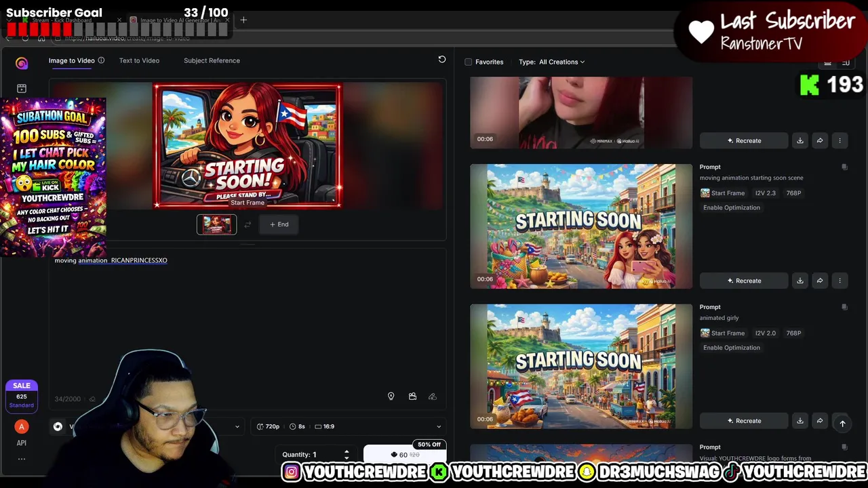This screenshot has height=488, width=868.
Task: Click the 'I2V 2.3' model tag
Action: point(766,193)
